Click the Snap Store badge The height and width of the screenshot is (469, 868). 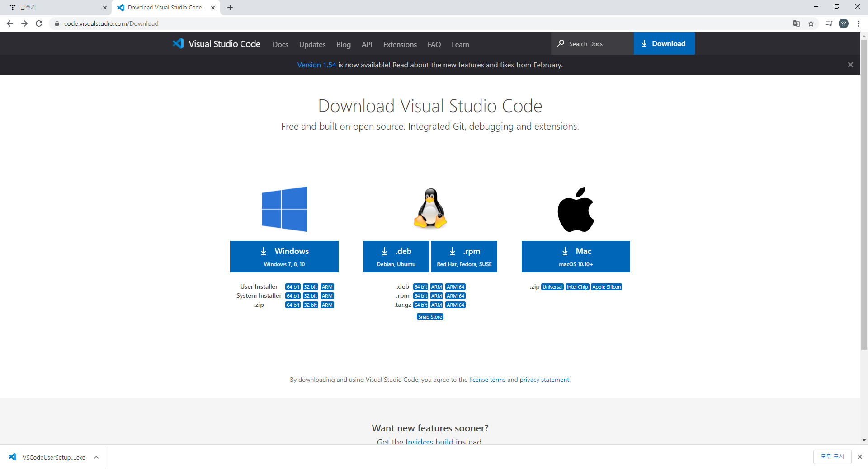430,317
